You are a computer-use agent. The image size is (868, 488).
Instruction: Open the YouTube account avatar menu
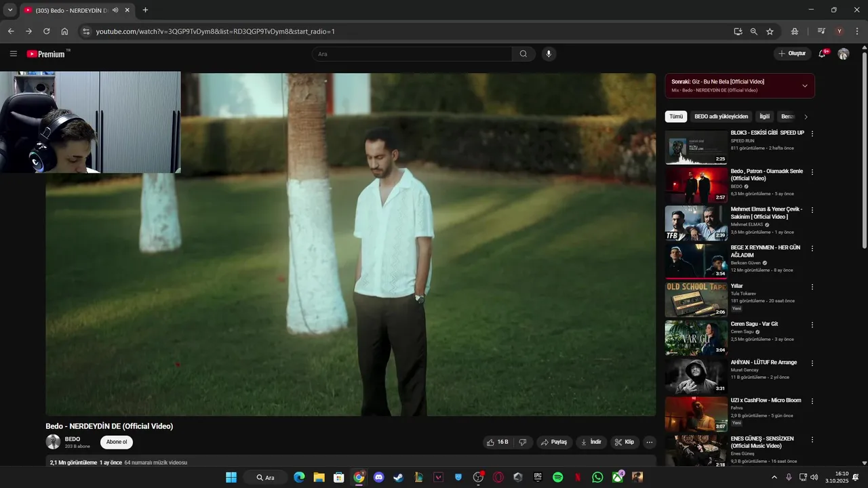tap(843, 54)
